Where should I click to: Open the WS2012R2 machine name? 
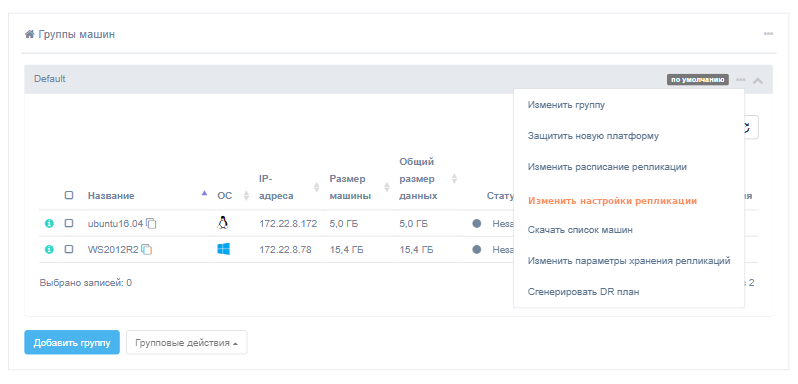coord(113,249)
